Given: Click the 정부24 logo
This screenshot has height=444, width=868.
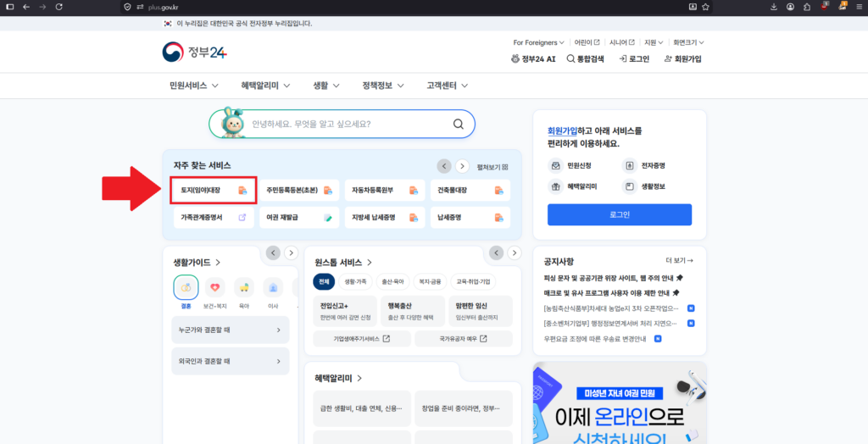Looking at the screenshot, I should coord(195,52).
